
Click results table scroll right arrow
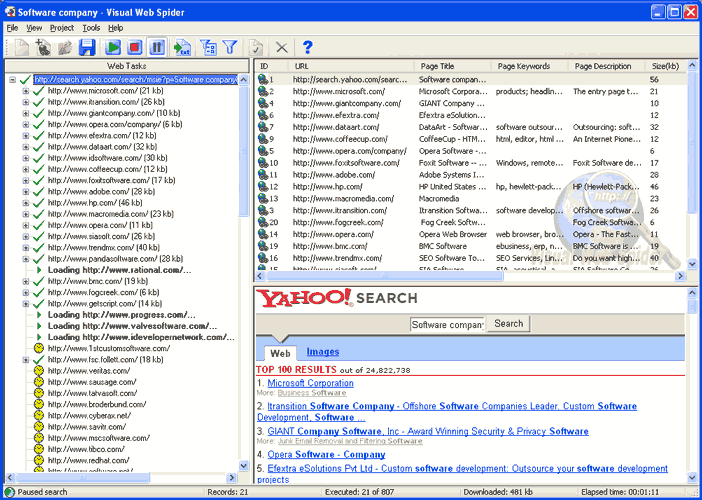[x=680, y=276]
